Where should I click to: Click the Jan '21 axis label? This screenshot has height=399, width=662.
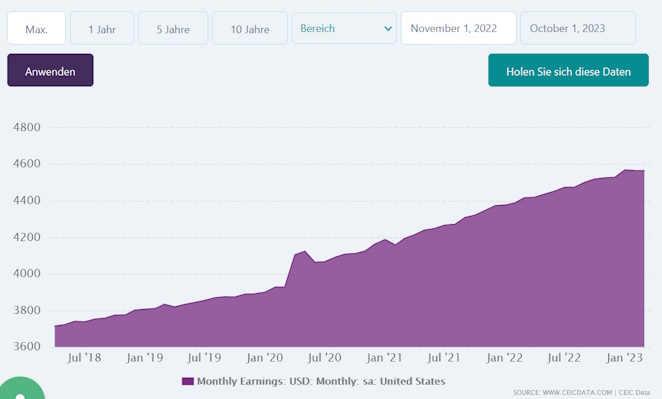[384, 358]
